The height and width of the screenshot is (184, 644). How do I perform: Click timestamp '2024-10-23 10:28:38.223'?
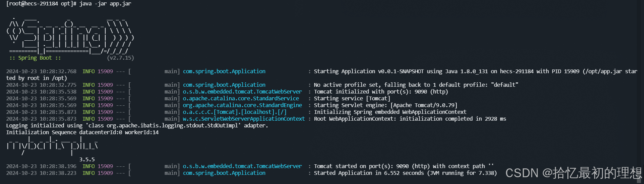tap(41, 173)
